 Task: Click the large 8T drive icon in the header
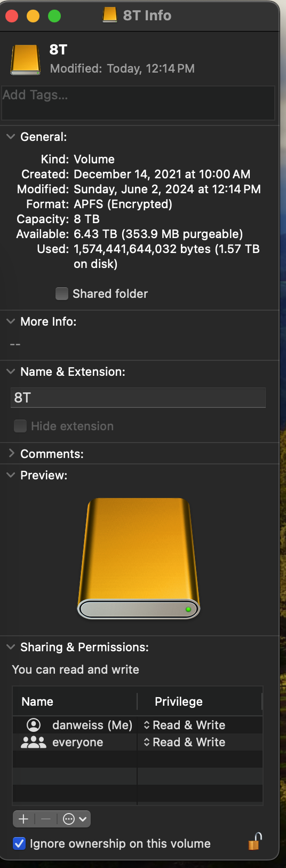tap(26, 59)
